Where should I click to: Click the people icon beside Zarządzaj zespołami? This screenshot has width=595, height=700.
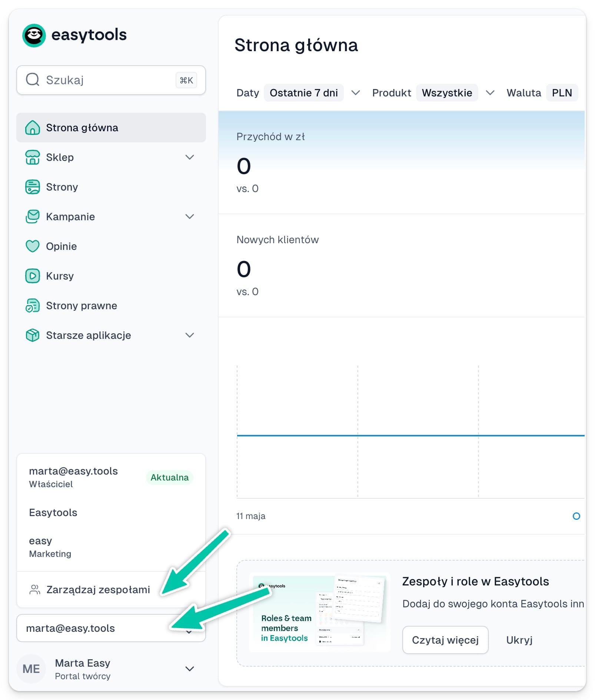coord(35,590)
